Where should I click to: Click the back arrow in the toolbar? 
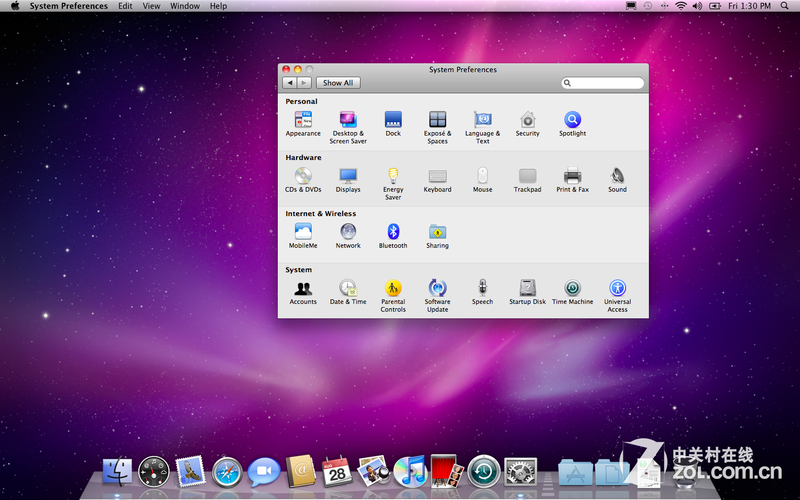(x=290, y=83)
